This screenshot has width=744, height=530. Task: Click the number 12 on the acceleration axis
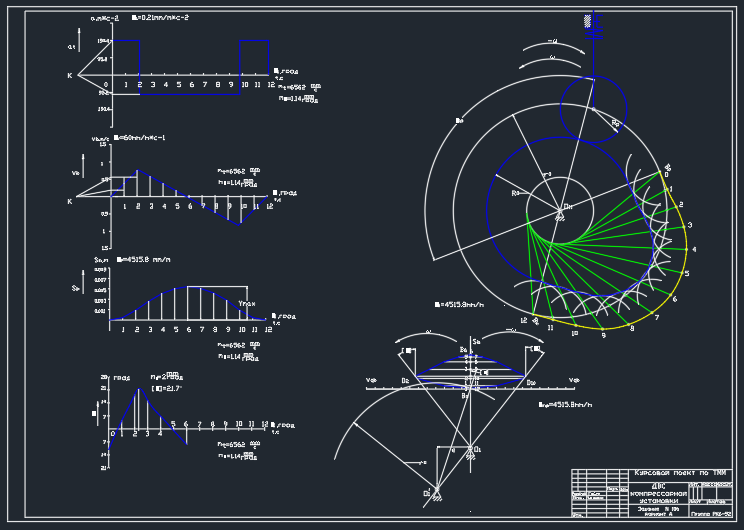[271, 86]
